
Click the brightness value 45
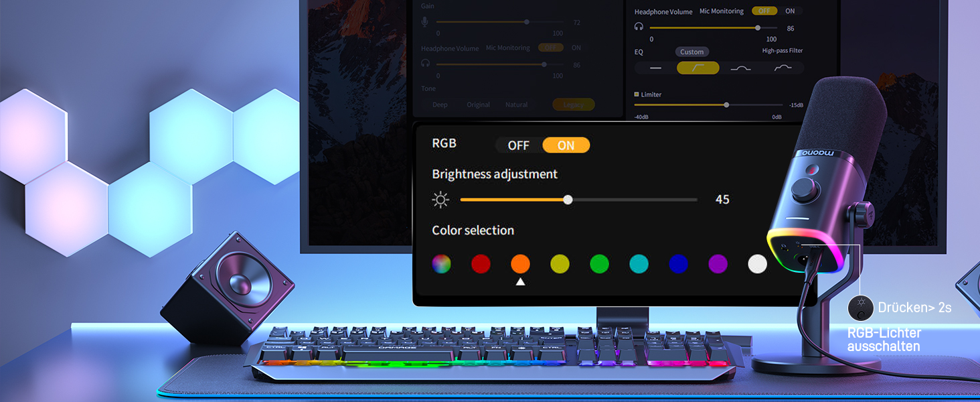[x=722, y=200]
